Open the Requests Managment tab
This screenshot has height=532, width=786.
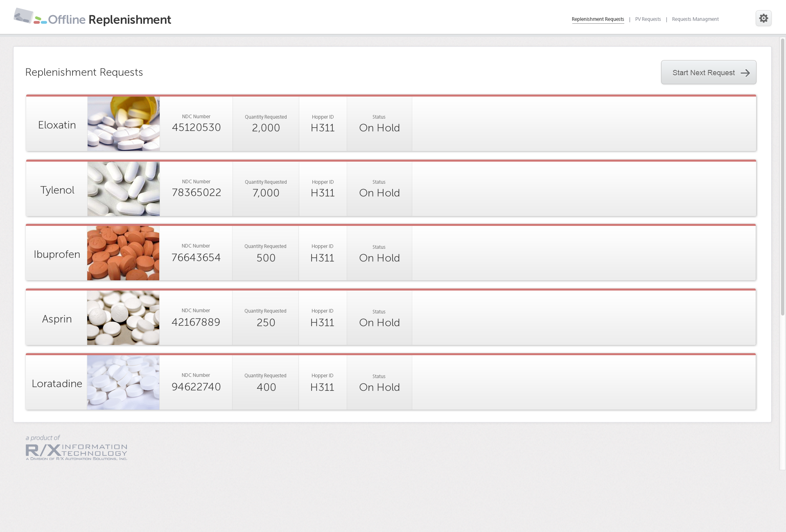click(695, 19)
